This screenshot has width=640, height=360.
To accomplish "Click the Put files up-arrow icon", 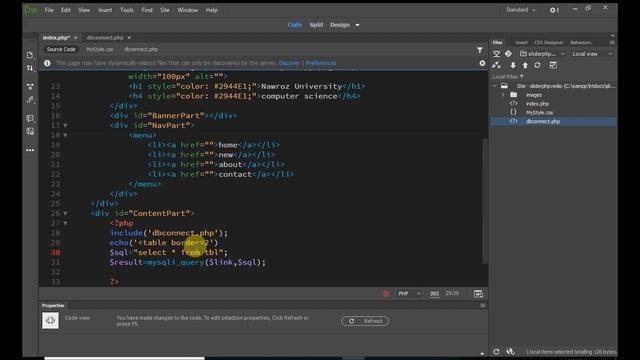I will [525, 65].
